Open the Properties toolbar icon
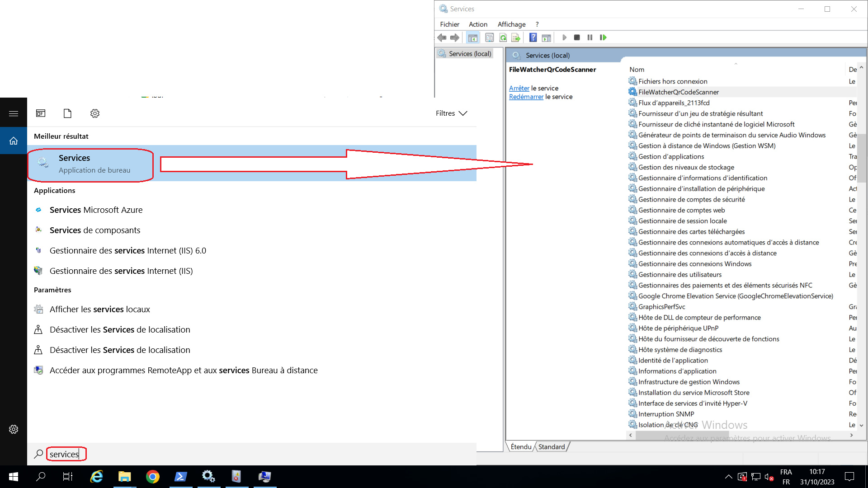This screenshot has height=488, width=868. (x=489, y=38)
